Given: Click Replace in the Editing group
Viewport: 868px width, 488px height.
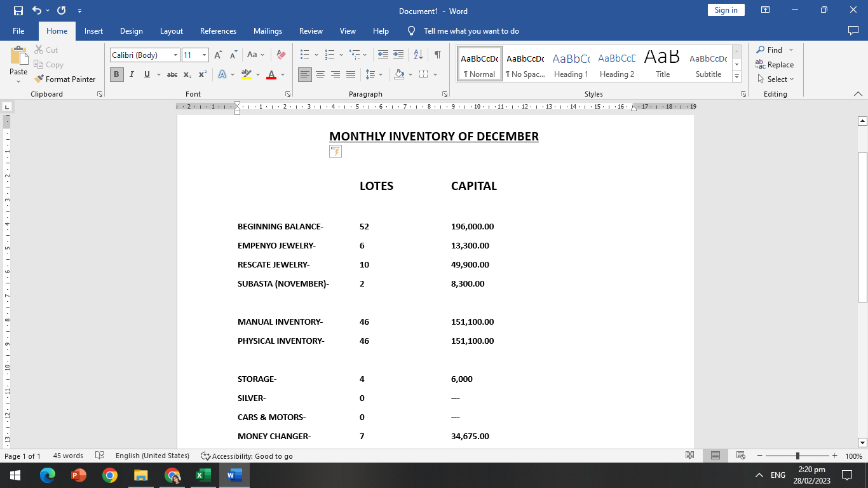Looking at the screenshot, I should [x=775, y=65].
